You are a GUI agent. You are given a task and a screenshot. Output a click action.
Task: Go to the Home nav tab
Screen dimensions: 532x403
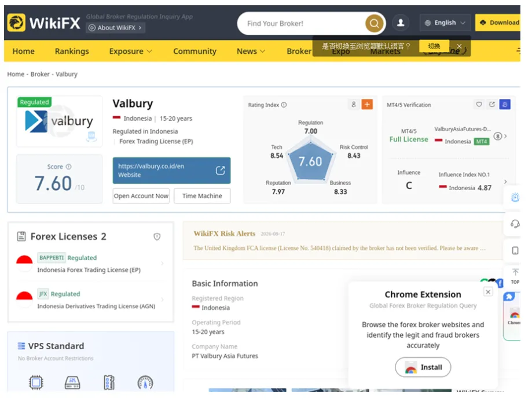point(23,51)
